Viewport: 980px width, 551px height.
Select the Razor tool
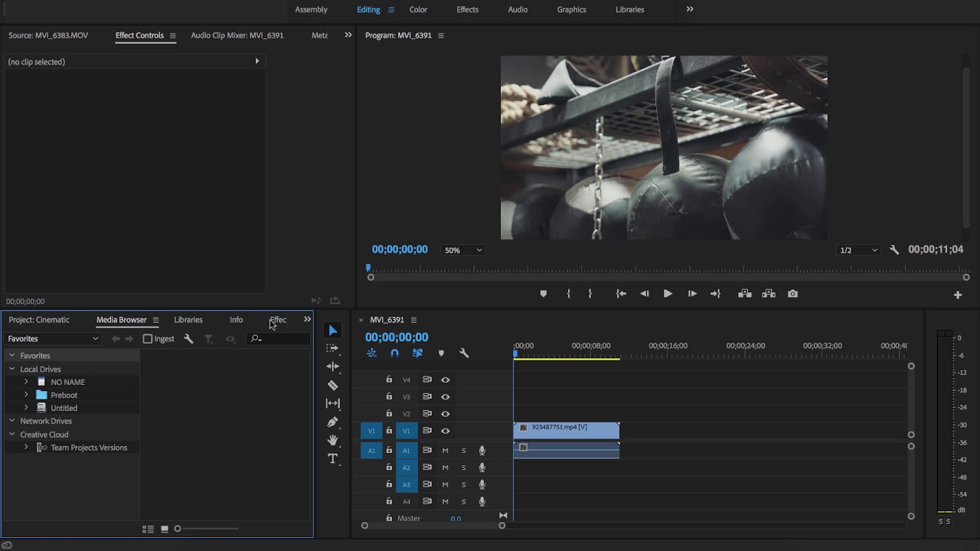(332, 385)
